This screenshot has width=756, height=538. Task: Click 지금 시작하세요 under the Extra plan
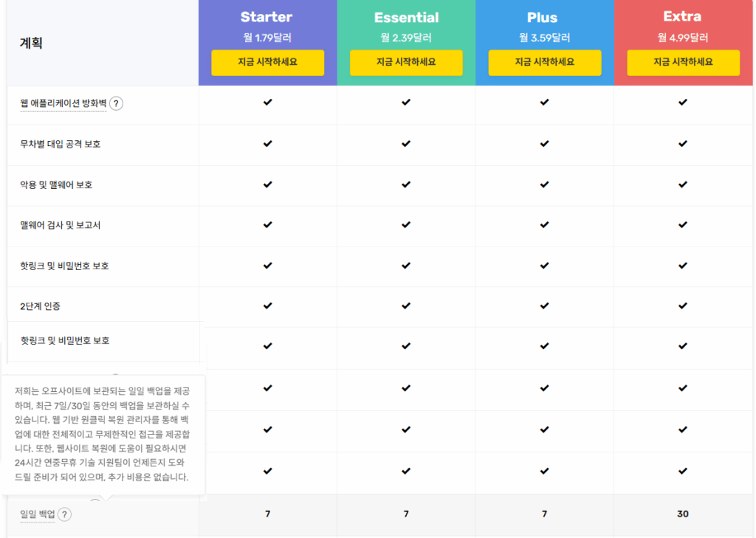pyautogui.click(x=682, y=63)
